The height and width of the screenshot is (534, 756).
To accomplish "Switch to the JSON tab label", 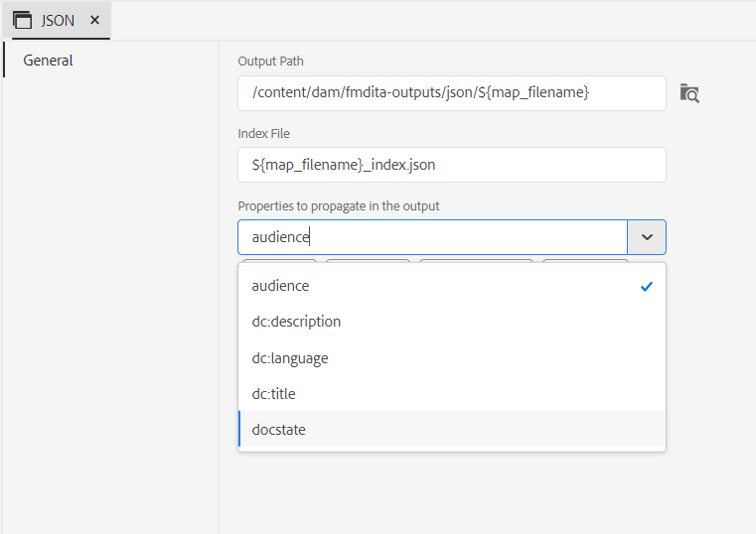I will [58, 20].
